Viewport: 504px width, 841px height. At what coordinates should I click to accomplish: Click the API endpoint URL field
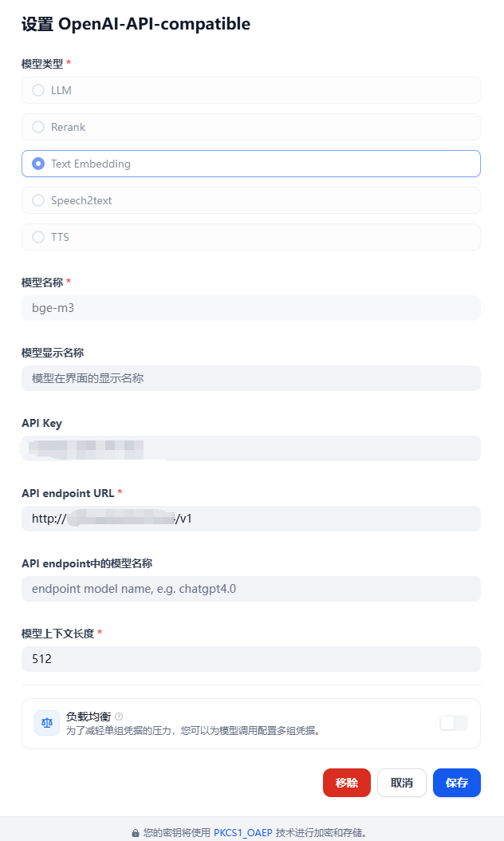251,519
